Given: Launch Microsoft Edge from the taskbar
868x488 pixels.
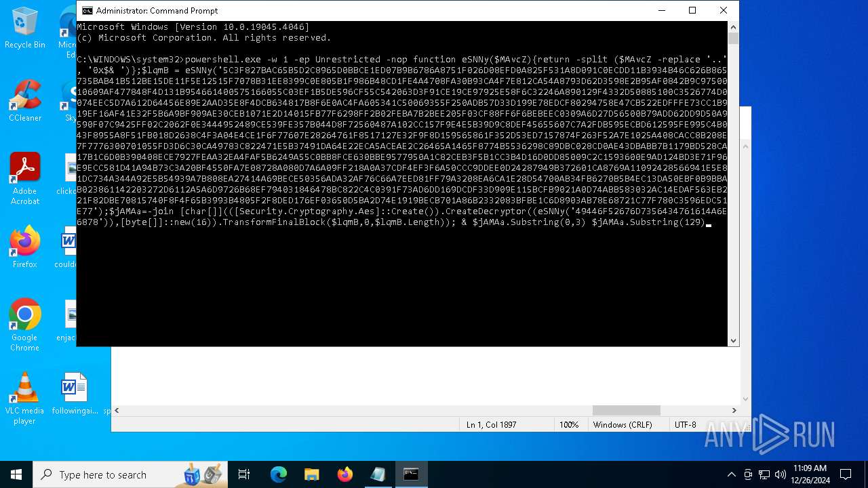Looking at the screenshot, I should (x=279, y=474).
